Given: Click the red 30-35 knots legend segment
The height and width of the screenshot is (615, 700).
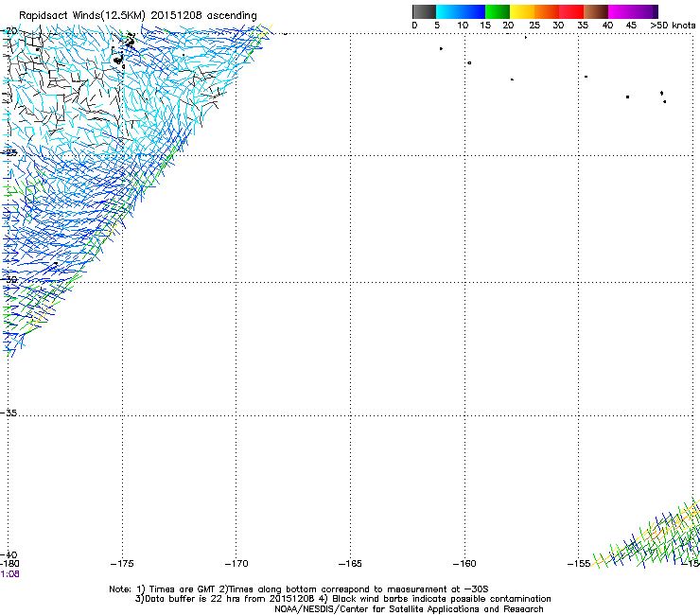Looking at the screenshot, I should coord(571,11).
